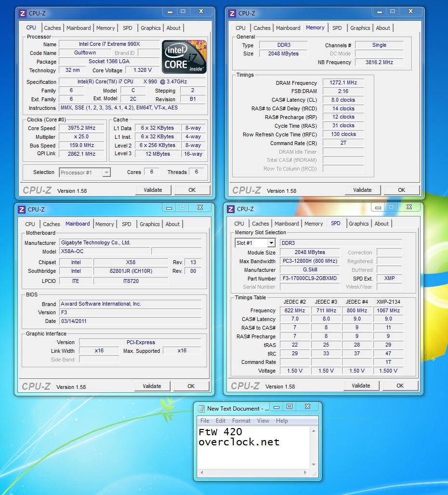
Task: Click CPU-Z app icon in SPD window title bar
Action: pyautogui.click(x=231, y=209)
